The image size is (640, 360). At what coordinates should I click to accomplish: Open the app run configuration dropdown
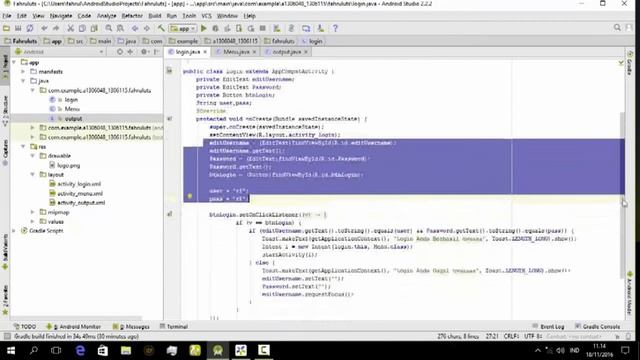(x=183, y=29)
